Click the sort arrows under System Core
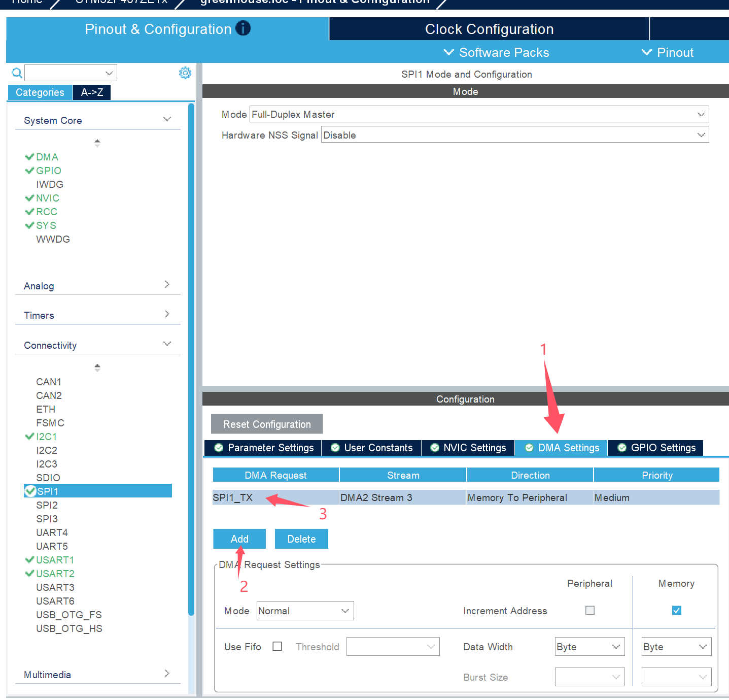This screenshot has height=700, width=729. point(97,143)
